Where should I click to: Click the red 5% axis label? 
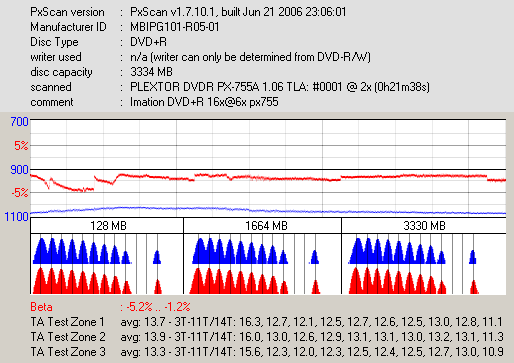[x=21, y=145]
